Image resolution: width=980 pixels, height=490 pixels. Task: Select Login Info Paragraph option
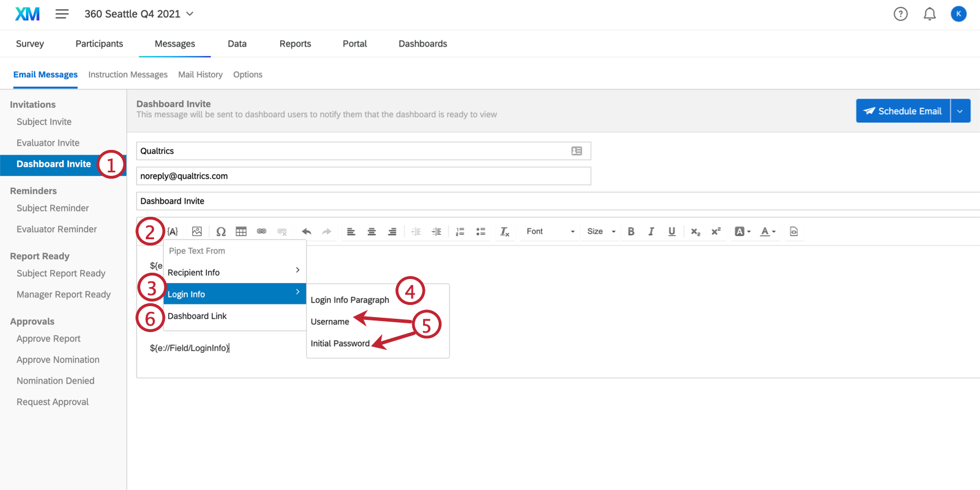coord(350,300)
